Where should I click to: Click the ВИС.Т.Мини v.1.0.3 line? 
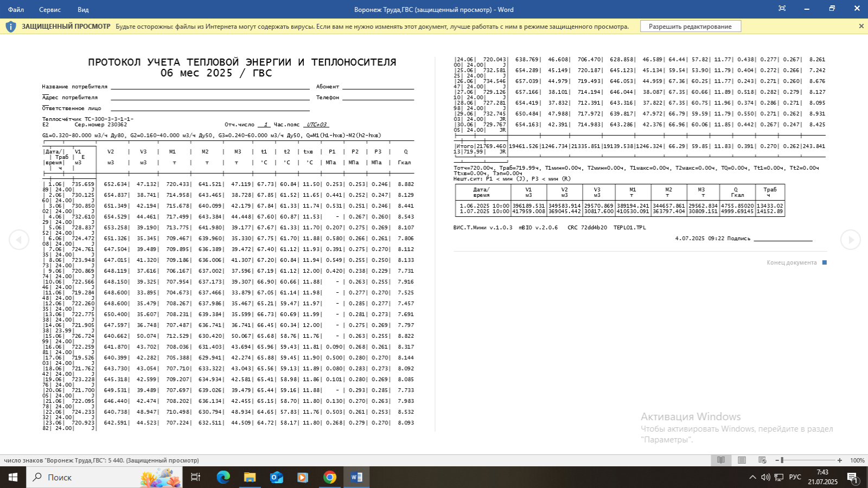(x=550, y=227)
